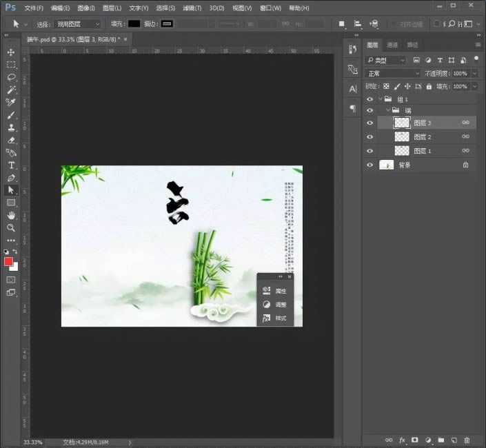Screen dimensions: 486x448
Task: Toggle visibility of 背景 layer
Action: [370, 165]
